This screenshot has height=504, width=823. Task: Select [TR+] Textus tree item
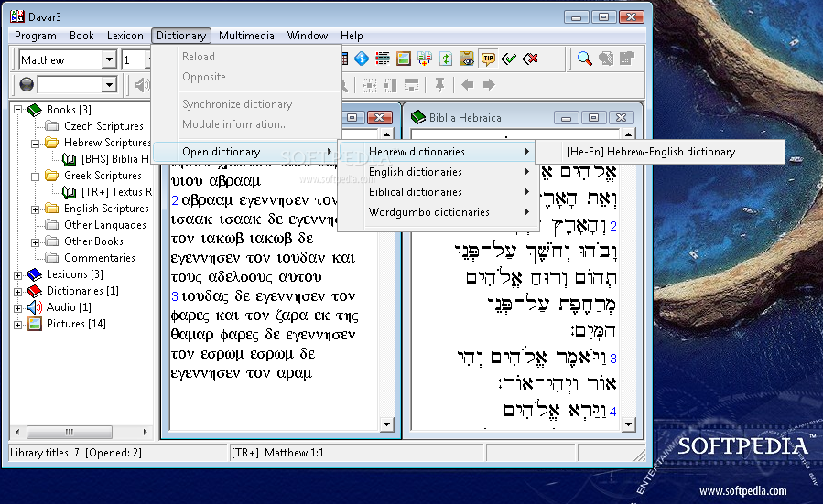pyautogui.click(x=116, y=192)
